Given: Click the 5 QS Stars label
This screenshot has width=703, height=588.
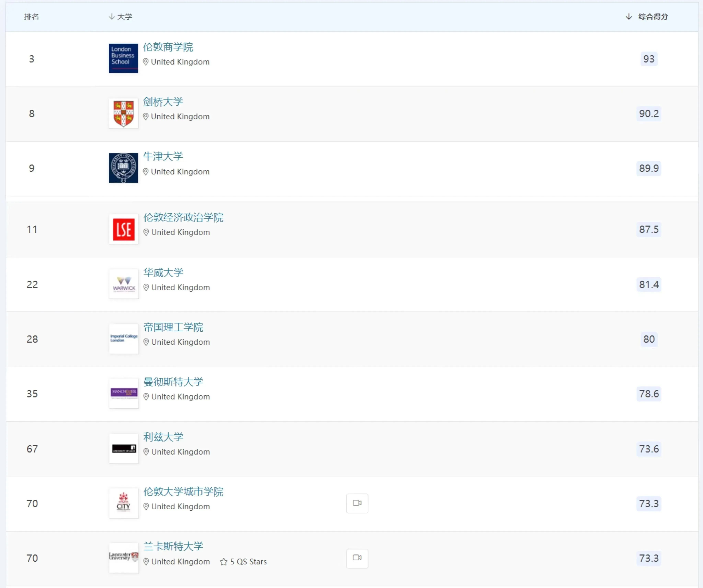Looking at the screenshot, I should click(x=248, y=562).
